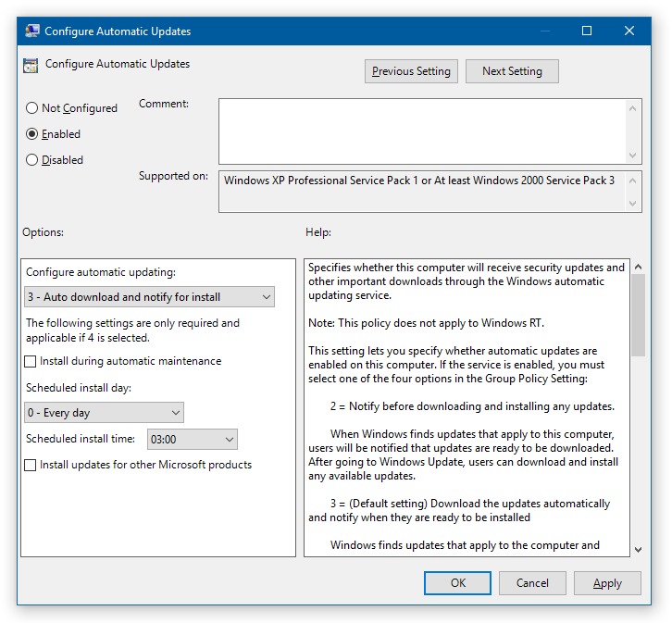This screenshot has width=672, height=623.
Task: Open the Scheduled install day dropdown
Action: 104,413
